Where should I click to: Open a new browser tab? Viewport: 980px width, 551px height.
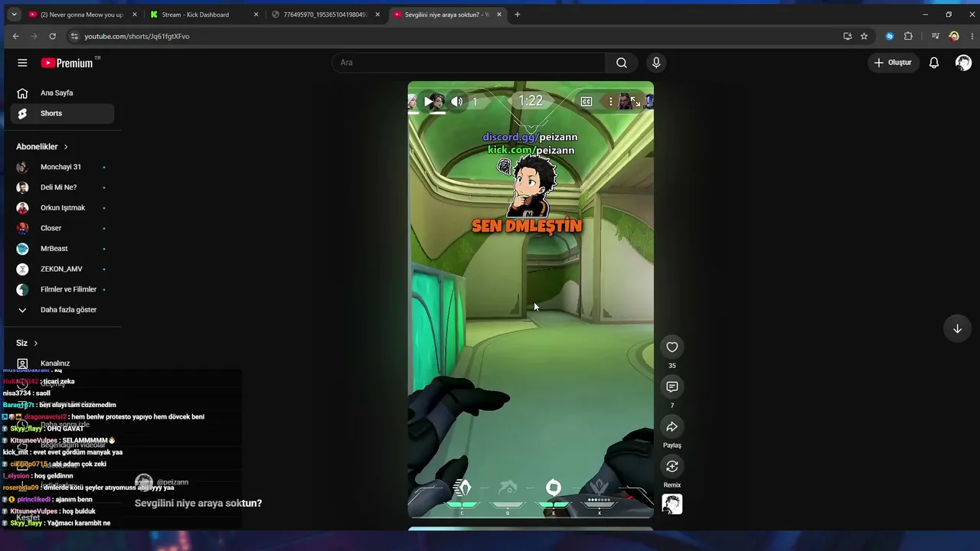click(x=518, y=15)
